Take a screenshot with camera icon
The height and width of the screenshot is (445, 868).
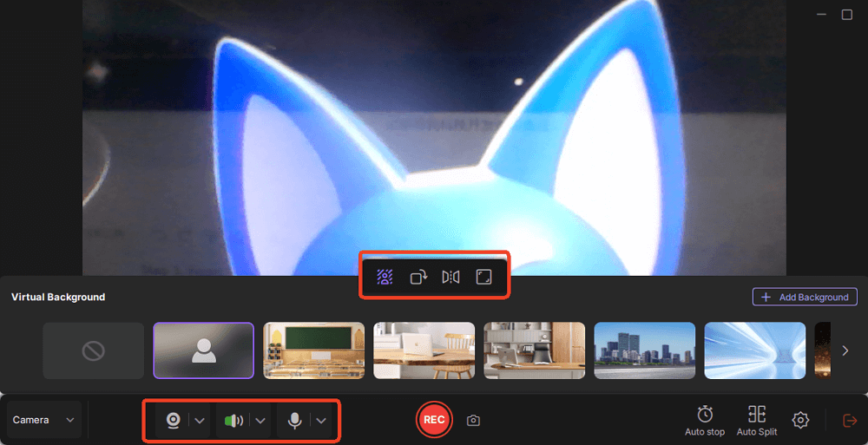tap(473, 421)
